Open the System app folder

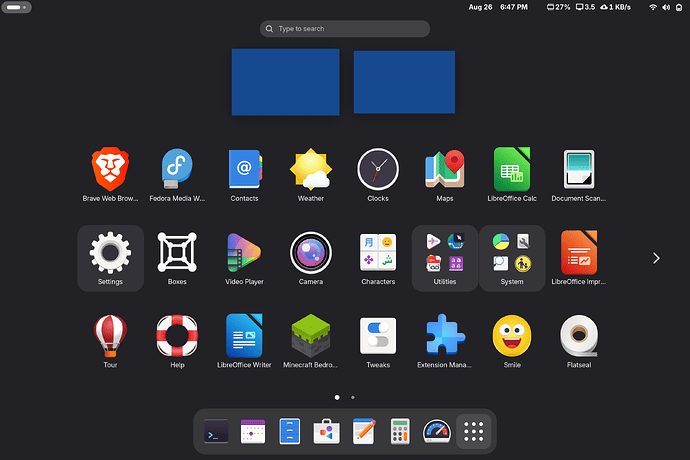tap(512, 258)
